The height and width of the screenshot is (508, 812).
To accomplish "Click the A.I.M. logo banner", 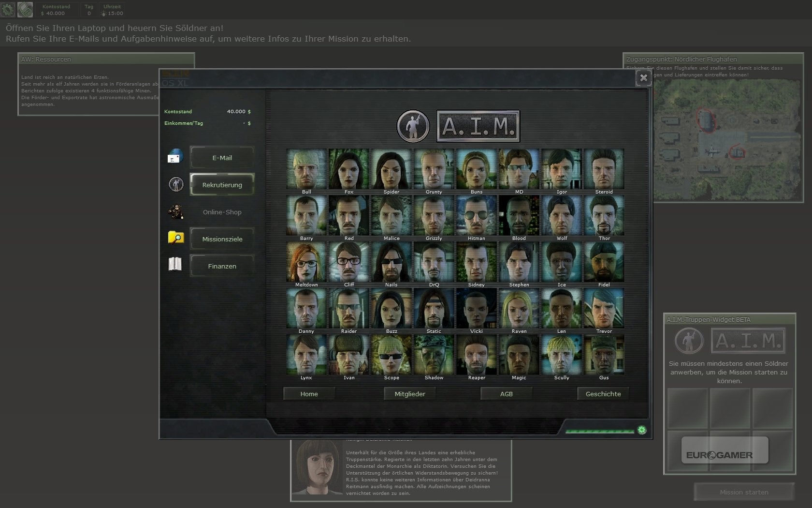I will pyautogui.click(x=478, y=126).
